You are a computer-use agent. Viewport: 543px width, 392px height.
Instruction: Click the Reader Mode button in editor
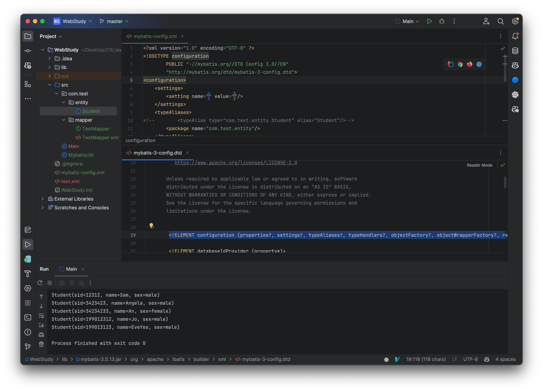click(x=480, y=165)
